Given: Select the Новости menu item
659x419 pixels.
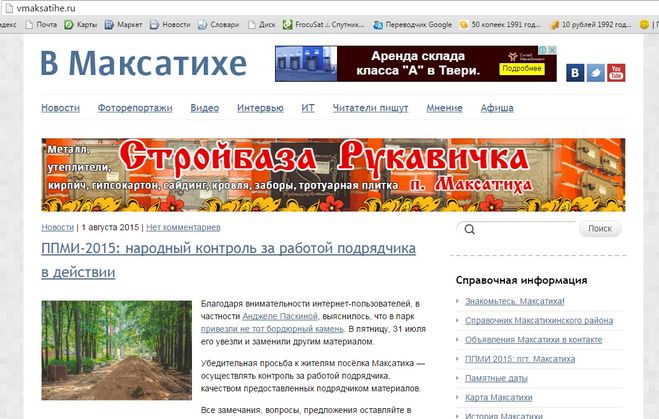Looking at the screenshot, I should click(x=60, y=108).
